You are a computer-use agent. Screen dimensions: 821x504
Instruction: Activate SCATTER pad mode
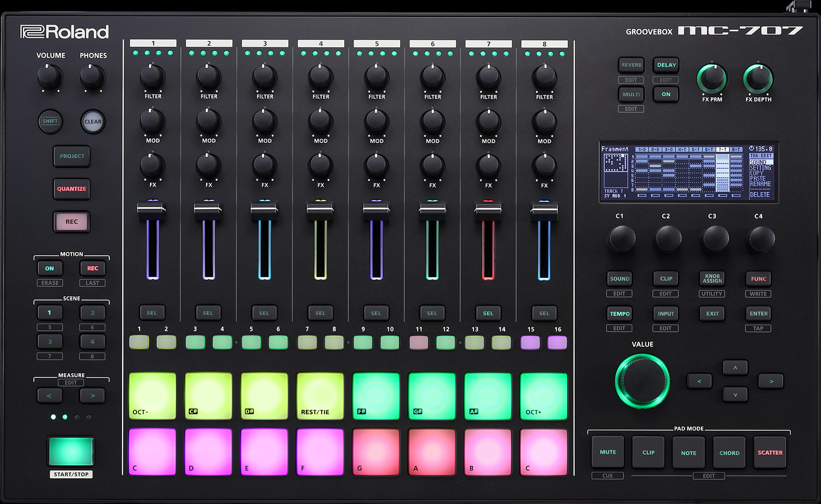pyautogui.click(x=770, y=453)
